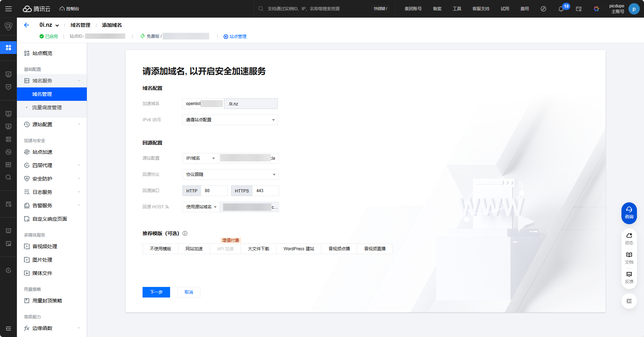Expand the 四层代理 sidebar group

(52, 165)
